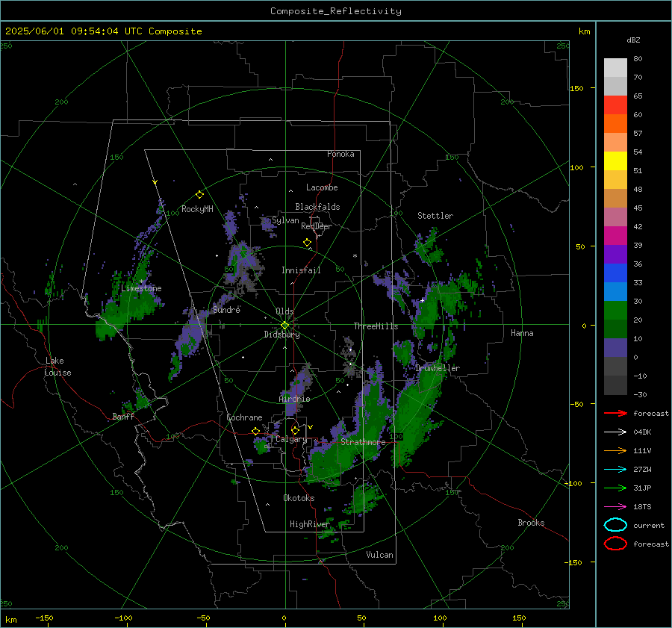The width and height of the screenshot is (672, 628).
Task: Click the Blackfalds label
Action: (317, 207)
